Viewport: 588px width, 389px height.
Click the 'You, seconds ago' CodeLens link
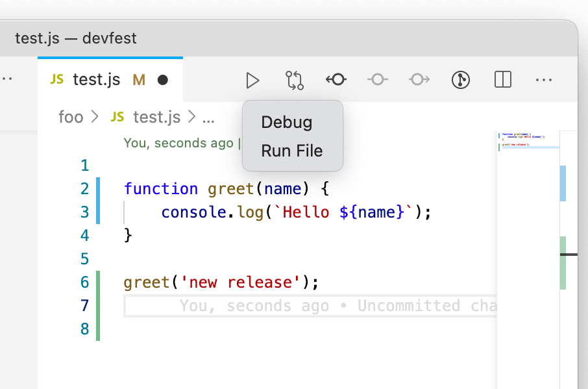178,143
